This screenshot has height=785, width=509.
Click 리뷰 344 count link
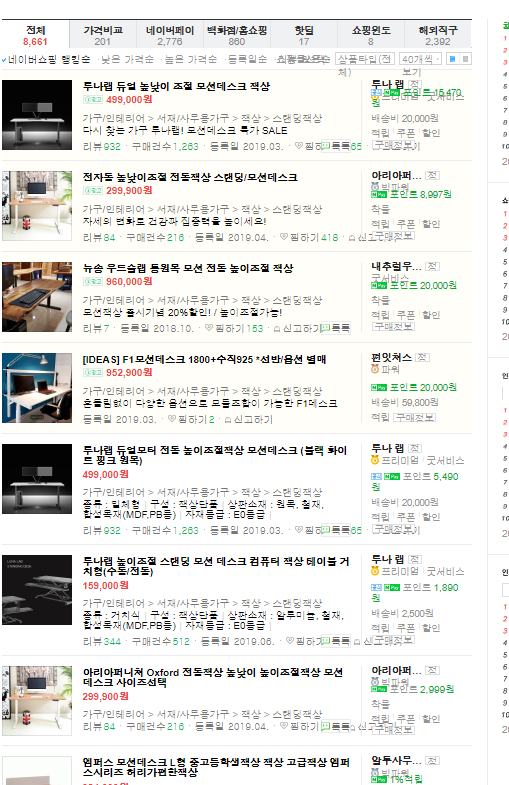pos(102,641)
